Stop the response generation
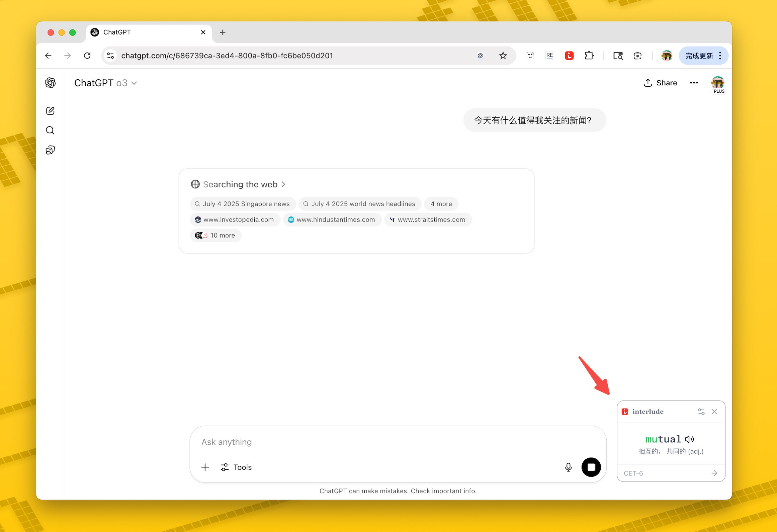 591,467
